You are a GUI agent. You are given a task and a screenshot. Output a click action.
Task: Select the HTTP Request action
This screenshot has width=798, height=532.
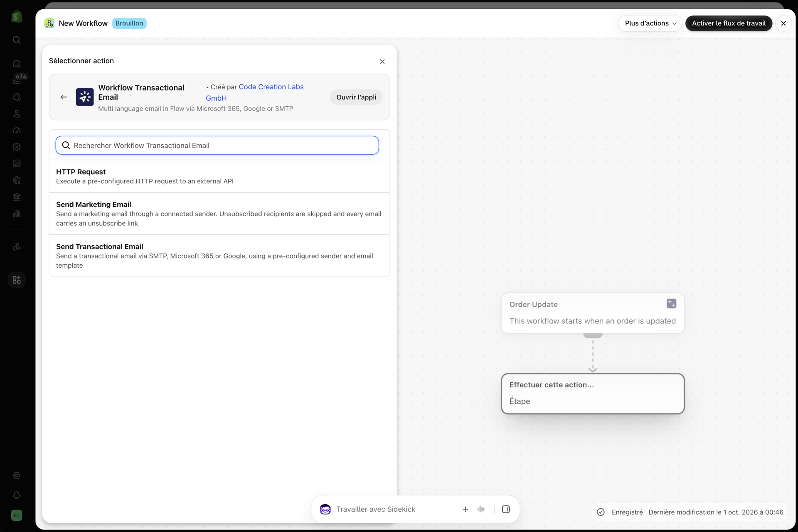pyautogui.click(x=219, y=176)
